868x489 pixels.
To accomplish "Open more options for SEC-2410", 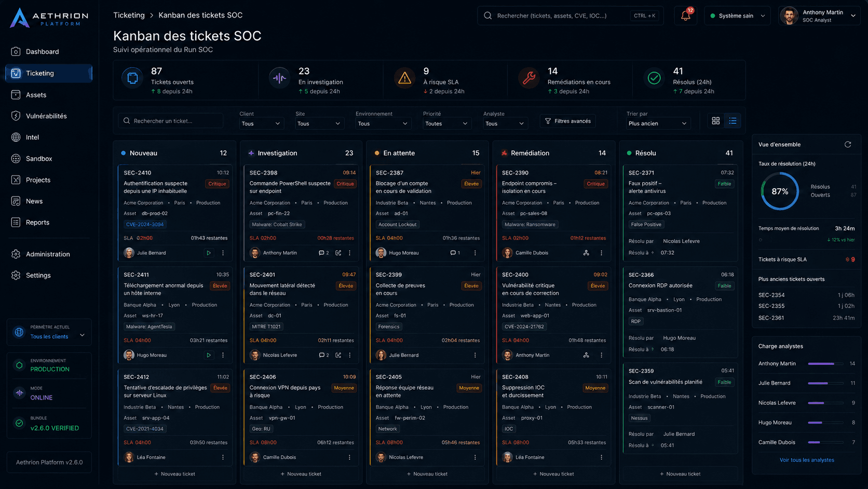I will point(223,253).
